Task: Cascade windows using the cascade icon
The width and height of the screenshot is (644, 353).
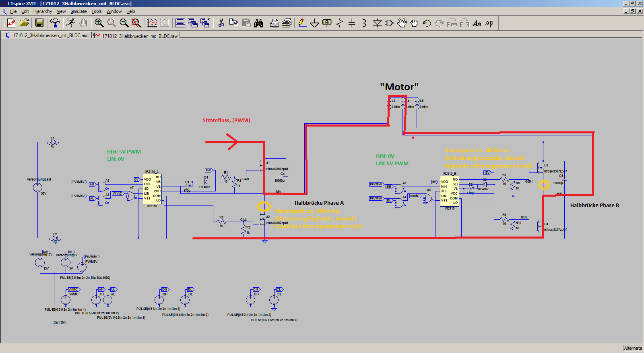Action: (x=193, y=23)
